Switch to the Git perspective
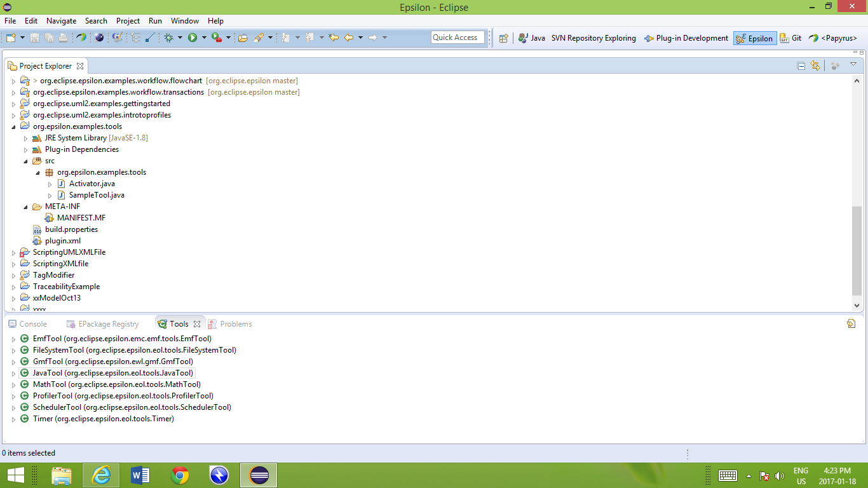 tap(791, 38)
